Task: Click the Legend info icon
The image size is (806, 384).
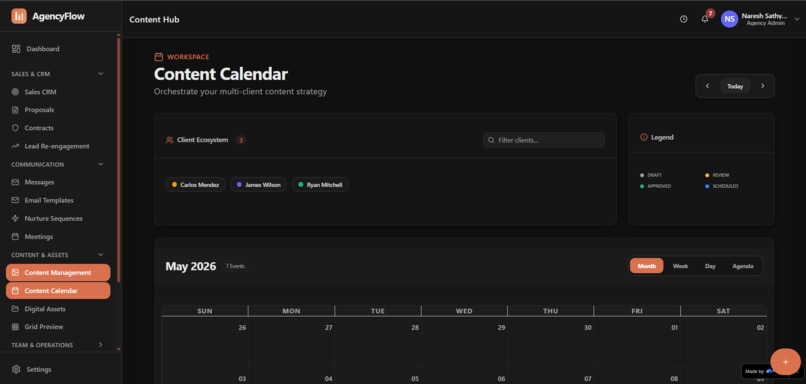Action: pos(644,137)
